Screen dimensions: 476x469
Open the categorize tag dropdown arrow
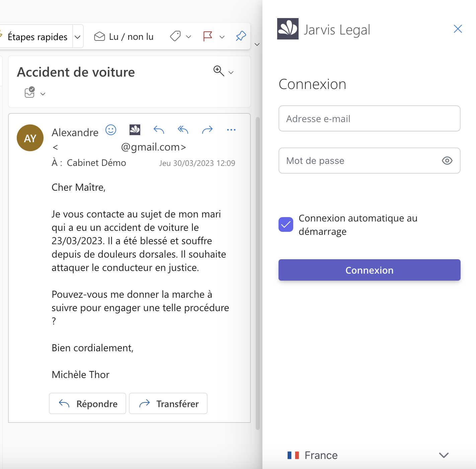pos(188,37)
